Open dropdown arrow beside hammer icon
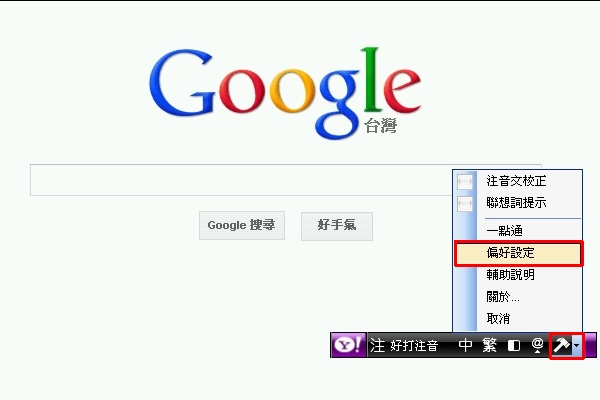Viewport: 600px width, 400px height. (576, 346)
